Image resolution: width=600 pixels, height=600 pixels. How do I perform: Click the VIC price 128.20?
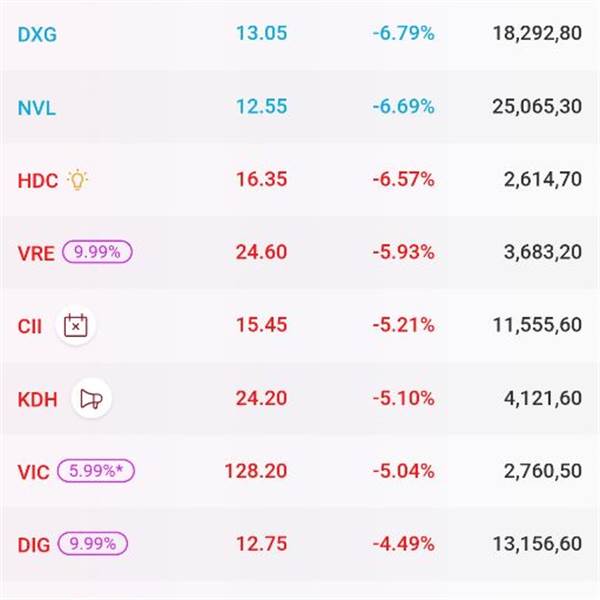[257, 471]
